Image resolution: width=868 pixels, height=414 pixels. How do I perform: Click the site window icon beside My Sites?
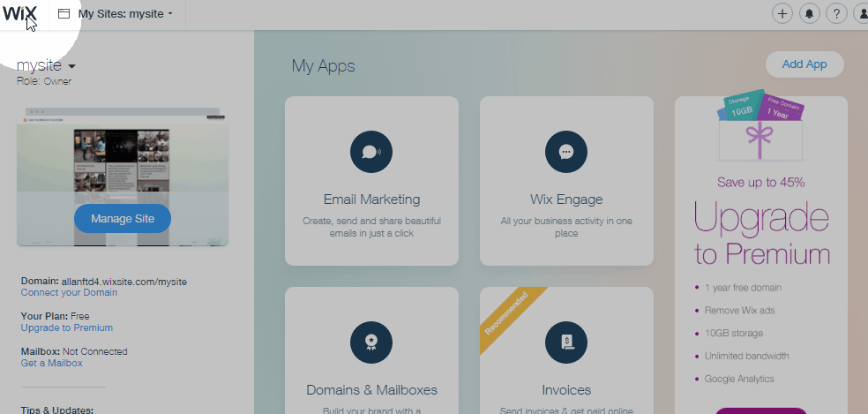coord(64,14)
